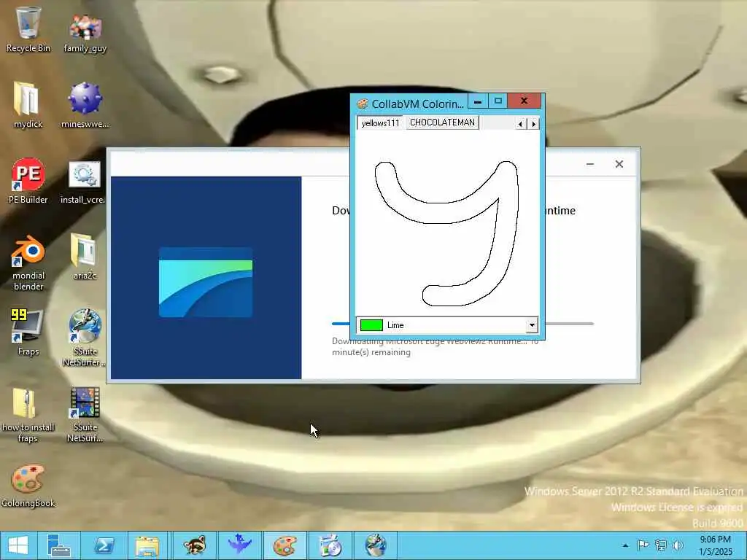
Task: Maximize the CollabVM Coloring window
Action: [x=498, y=101]
